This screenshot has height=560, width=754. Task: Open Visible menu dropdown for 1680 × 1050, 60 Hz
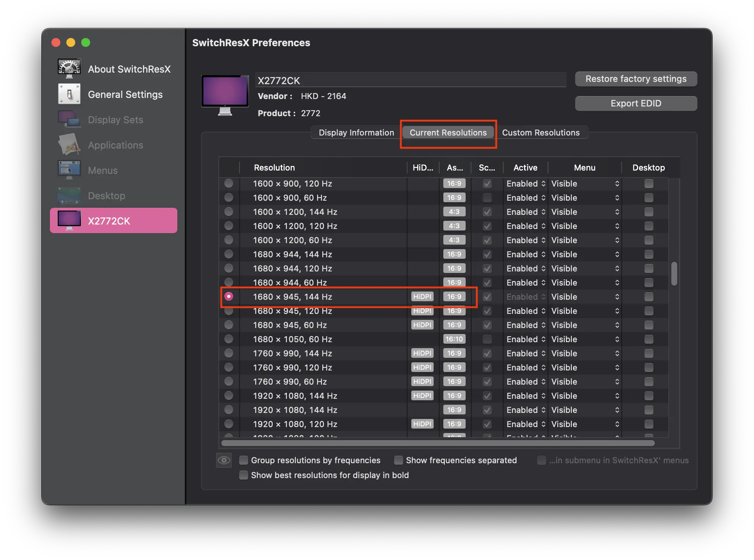click(x=584, y=339)
